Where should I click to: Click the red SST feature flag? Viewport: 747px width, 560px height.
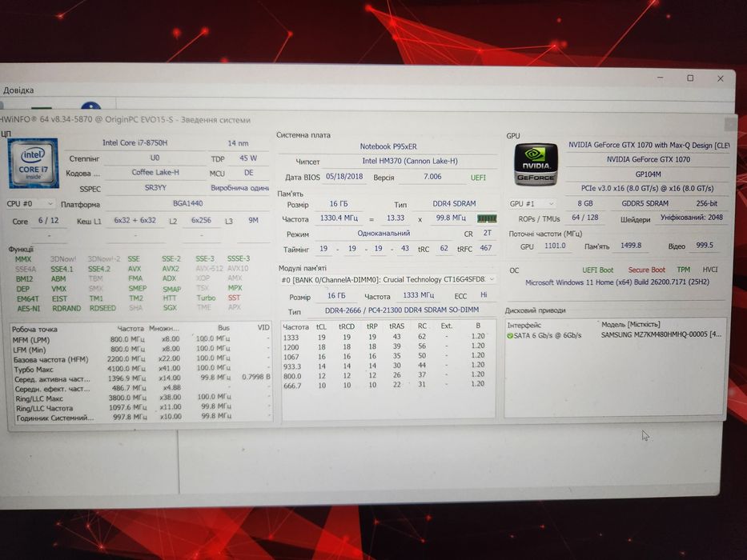(x=234, y=298)
